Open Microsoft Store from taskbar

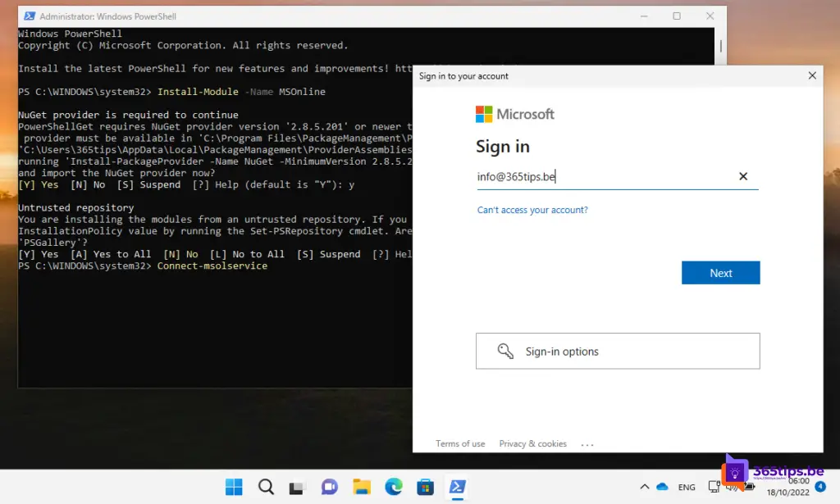(x=425, y=487)
